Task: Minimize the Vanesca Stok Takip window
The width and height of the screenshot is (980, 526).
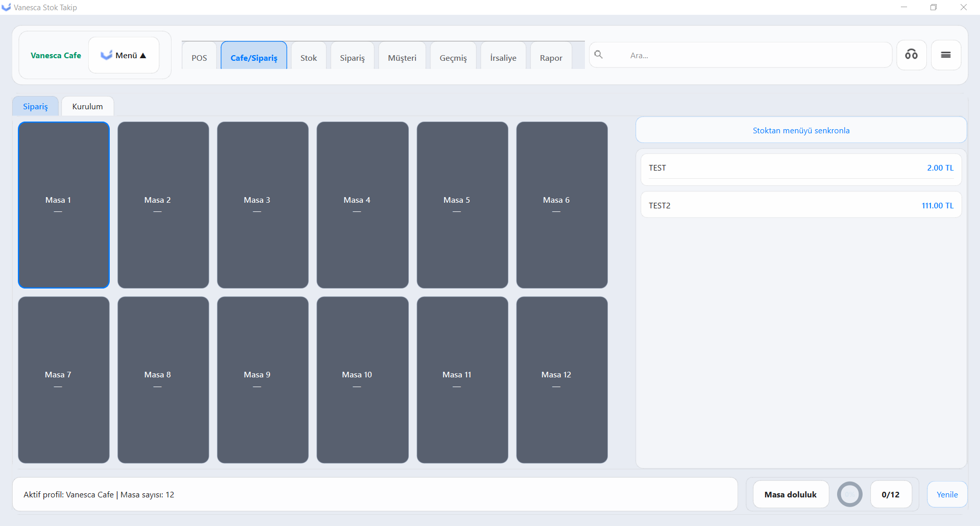Action: tap(904, 7)
